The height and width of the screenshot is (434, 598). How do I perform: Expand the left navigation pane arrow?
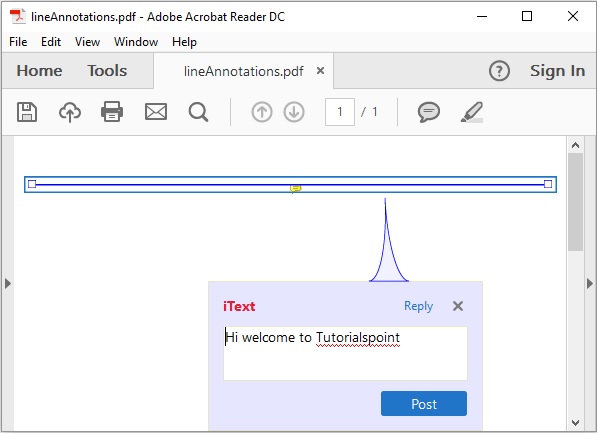[8, 284]
